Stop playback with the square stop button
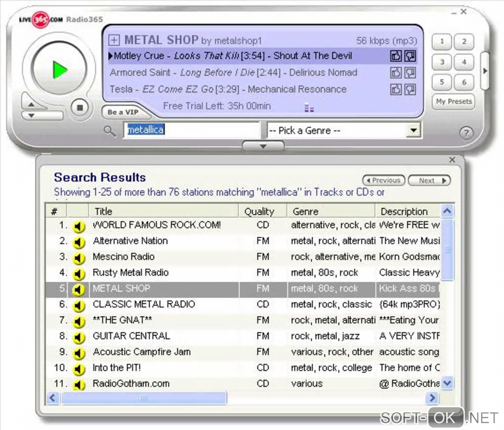 point(80,107)
